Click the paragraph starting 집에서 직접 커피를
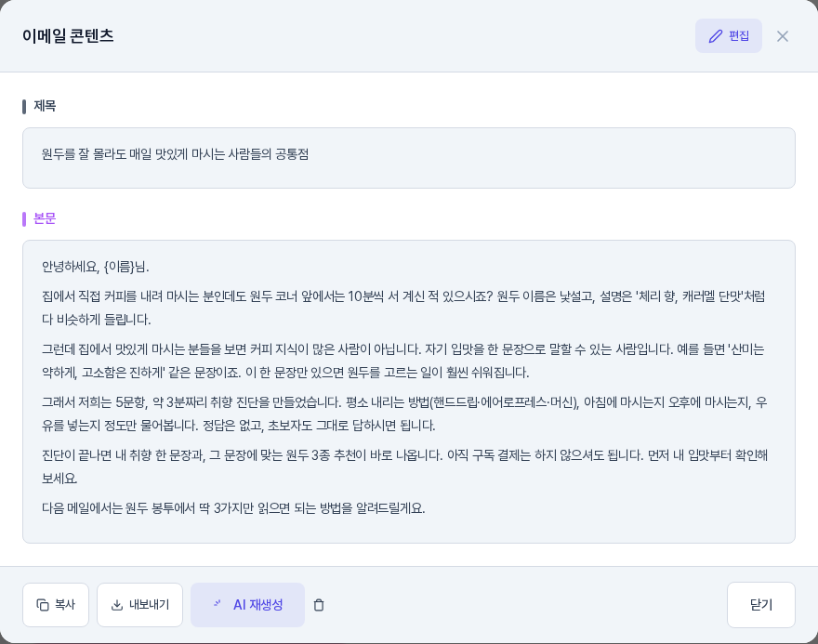 (x=403, y=308)
